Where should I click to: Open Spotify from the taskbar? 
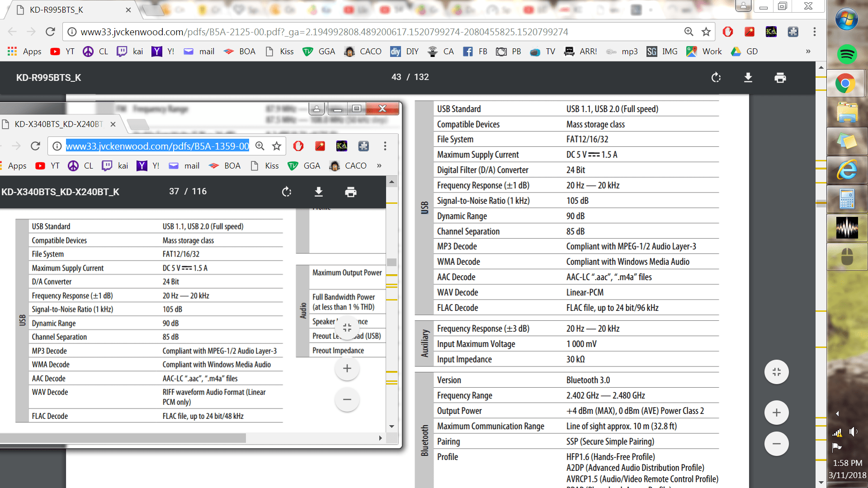[847, 54]
